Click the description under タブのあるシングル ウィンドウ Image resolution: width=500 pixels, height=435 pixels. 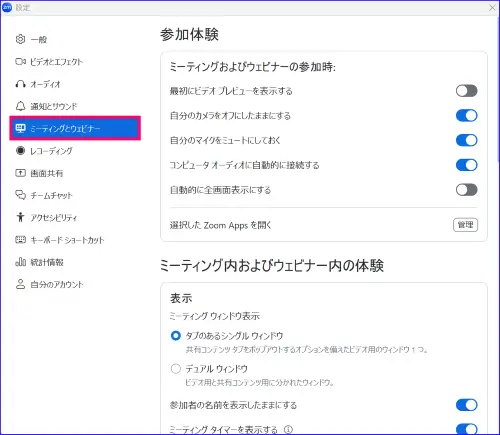[x=307, y=349]
